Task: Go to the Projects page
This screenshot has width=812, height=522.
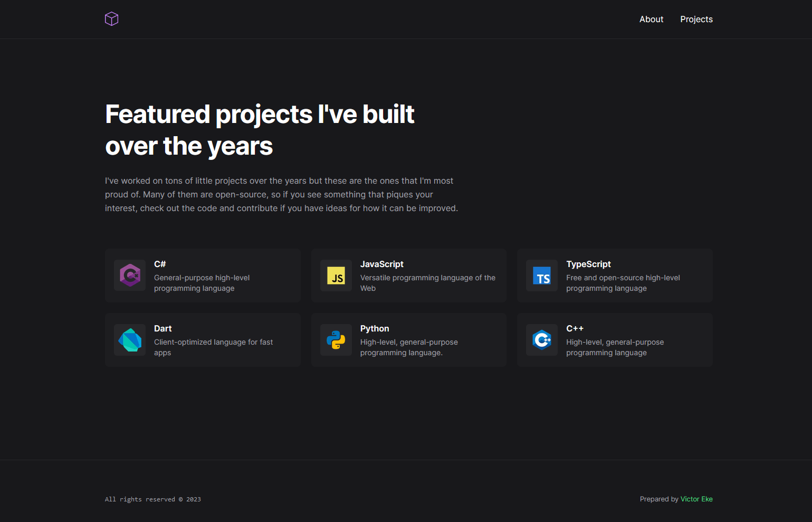Action: (x=696, y=19)
